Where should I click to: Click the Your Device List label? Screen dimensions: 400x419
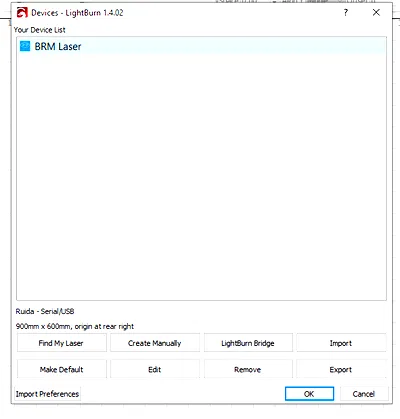[40, 30]
